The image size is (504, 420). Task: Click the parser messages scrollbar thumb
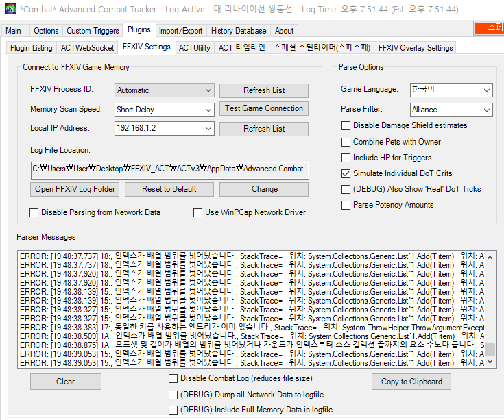(490, 349)
